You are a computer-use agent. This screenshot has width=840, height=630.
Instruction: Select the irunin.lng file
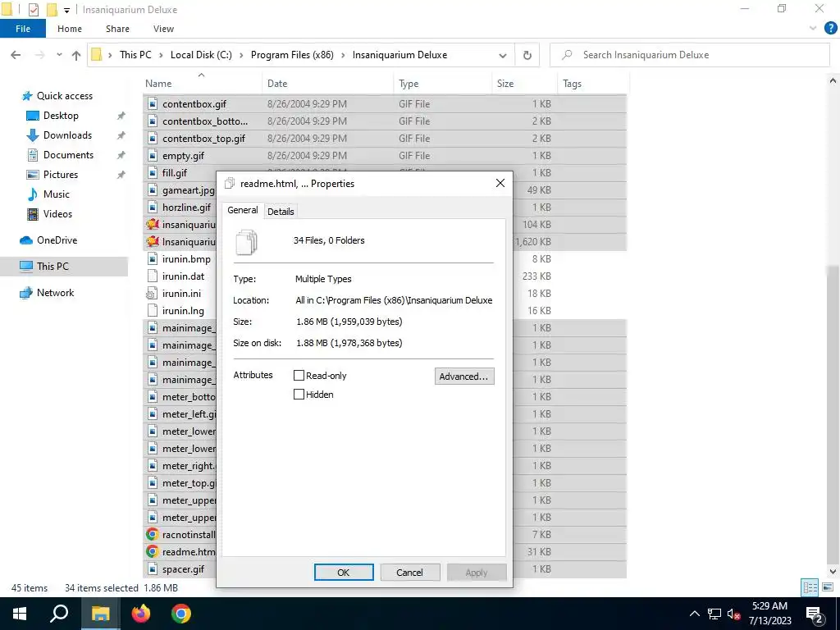[x=183, y=311]
